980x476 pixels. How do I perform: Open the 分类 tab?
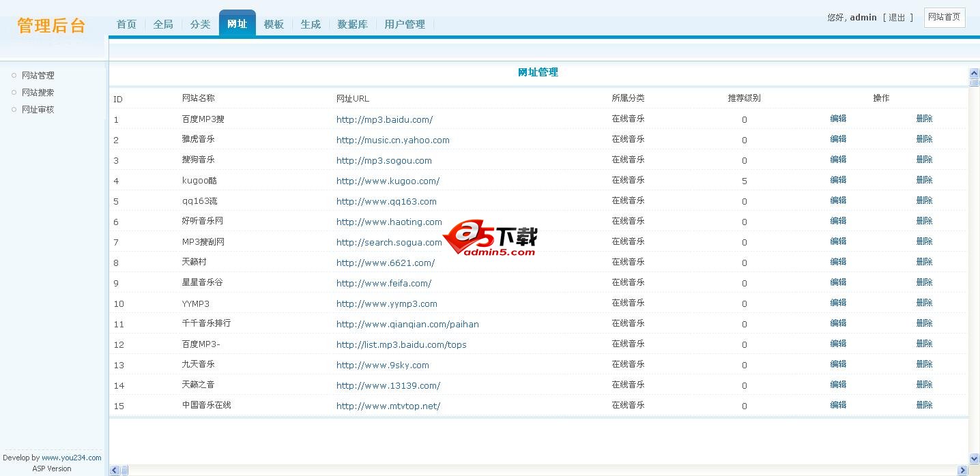pos(200,24)
